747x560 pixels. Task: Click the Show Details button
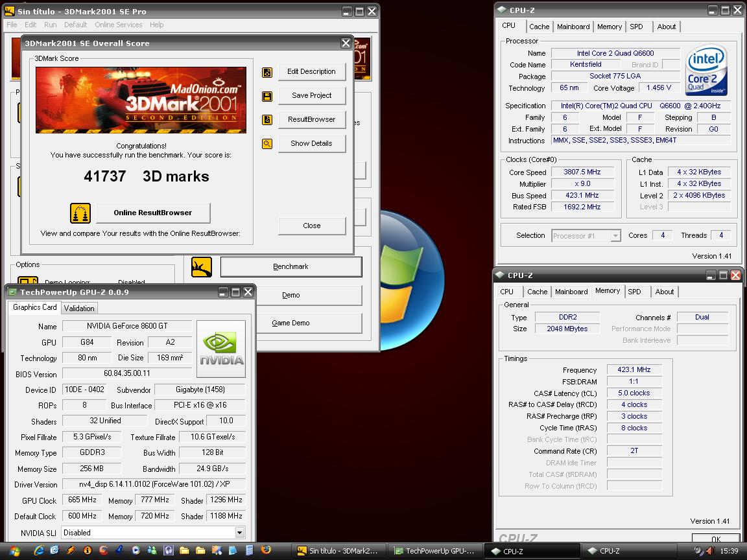pos(311,143)
